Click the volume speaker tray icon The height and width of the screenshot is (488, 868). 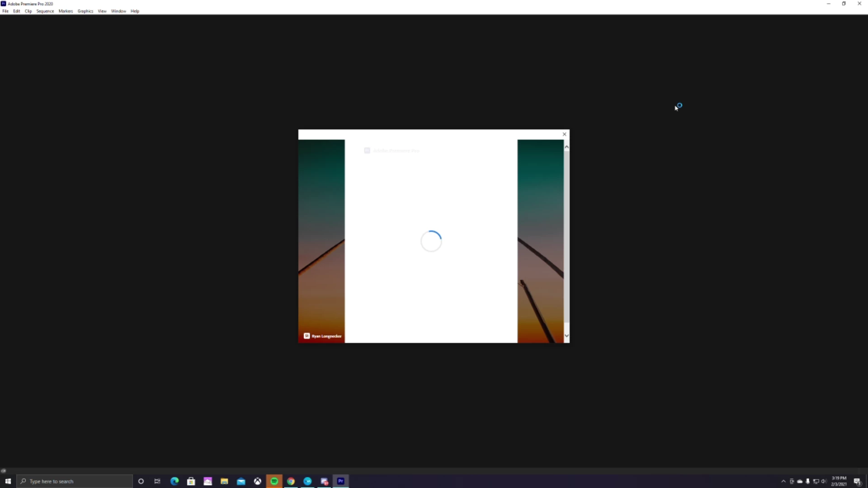[x=823, y=481]
